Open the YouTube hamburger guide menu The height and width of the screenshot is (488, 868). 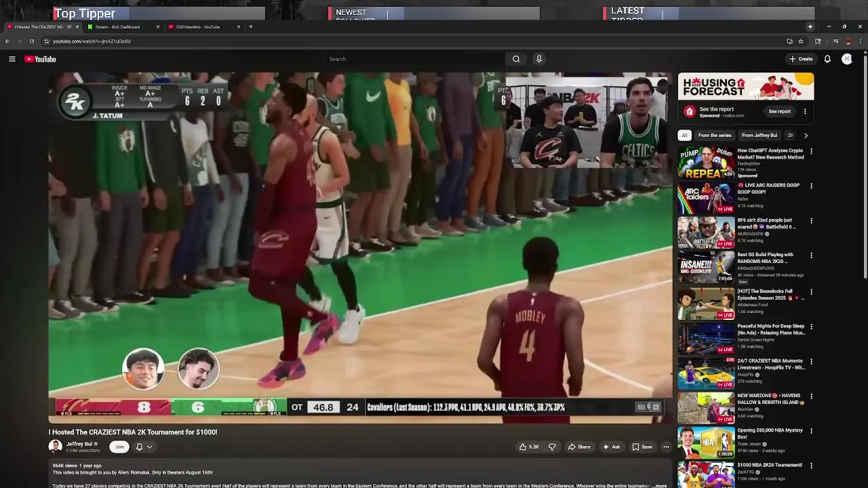[x=12, y=59]
